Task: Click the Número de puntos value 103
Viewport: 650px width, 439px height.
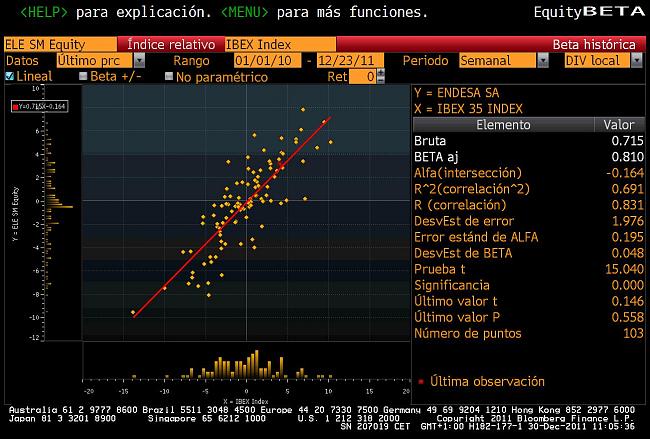Action: tap(633, 333)
